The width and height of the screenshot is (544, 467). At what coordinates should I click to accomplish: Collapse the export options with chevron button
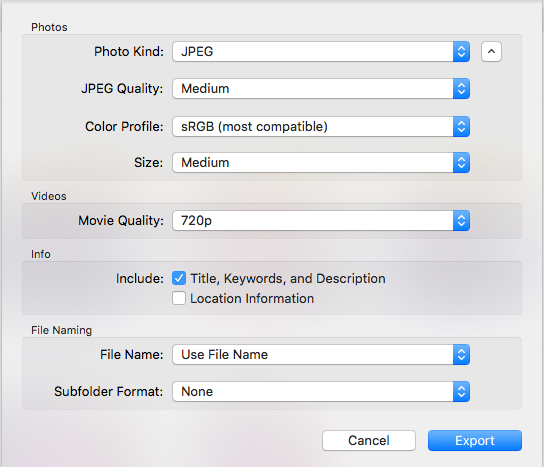(x=491, y=52)
